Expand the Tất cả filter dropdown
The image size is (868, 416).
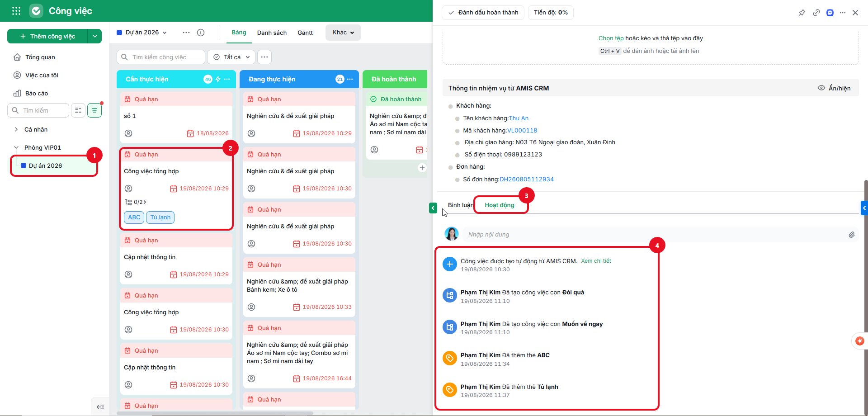click(231, 57)
